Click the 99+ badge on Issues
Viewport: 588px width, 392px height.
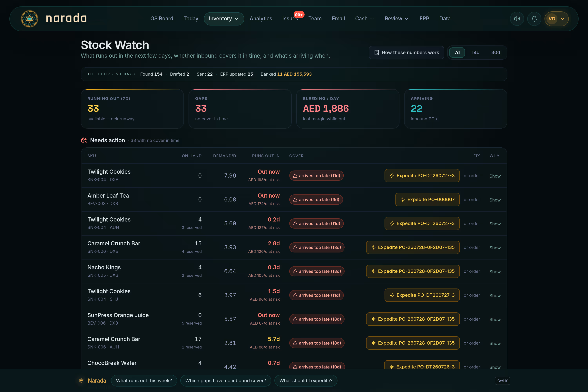point(299,15)
